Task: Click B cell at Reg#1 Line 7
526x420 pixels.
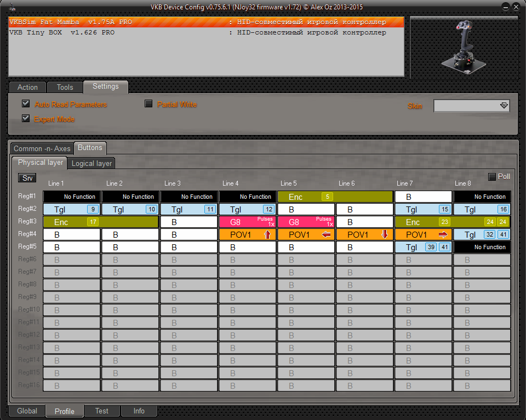Action: coord(424,197)
